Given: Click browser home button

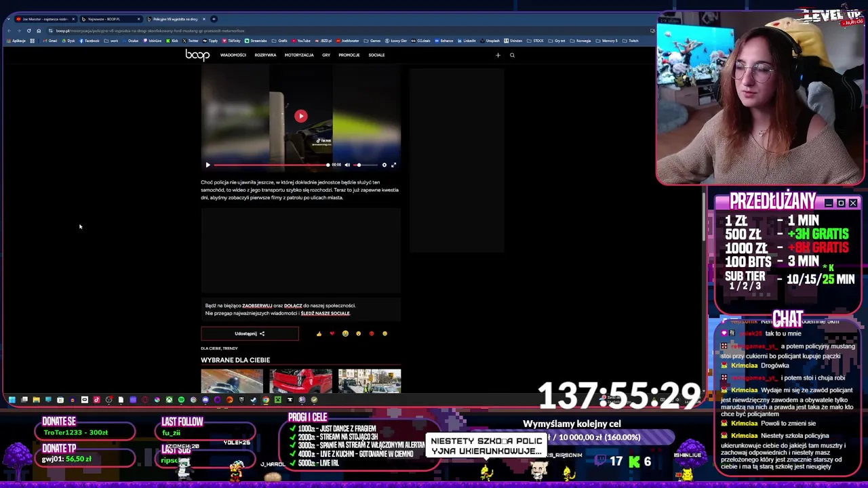Looking at the screenshot, I should pos(39,30).
